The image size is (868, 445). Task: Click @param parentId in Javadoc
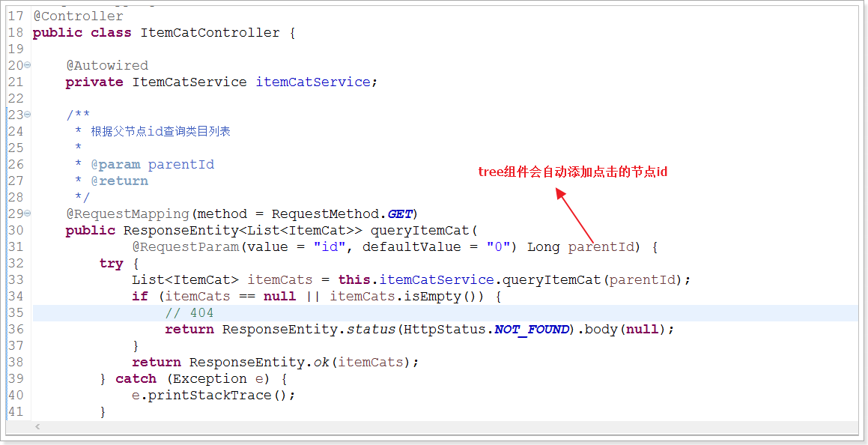point(152,164)
